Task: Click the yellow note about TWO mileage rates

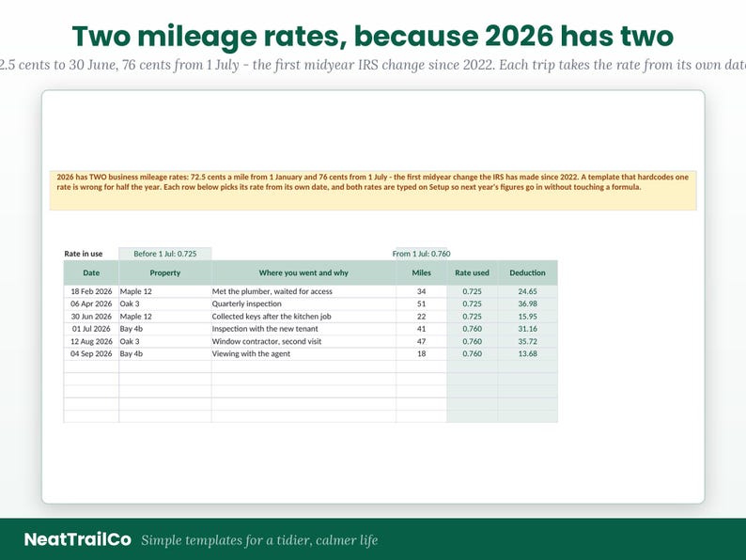Action: click(x=373, y=190)
